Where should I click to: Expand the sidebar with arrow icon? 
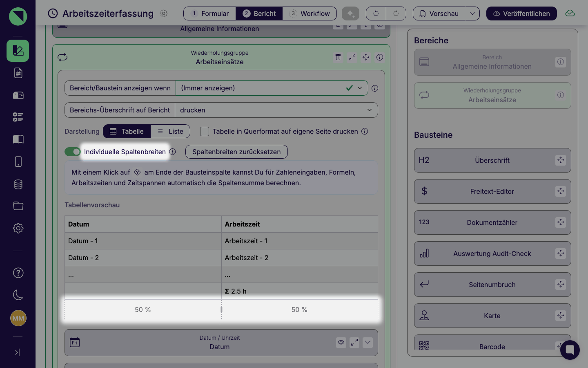coord(17,352)
